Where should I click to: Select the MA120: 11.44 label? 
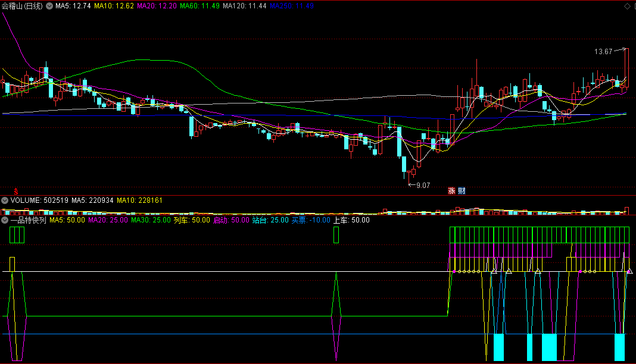coord(245,6)
